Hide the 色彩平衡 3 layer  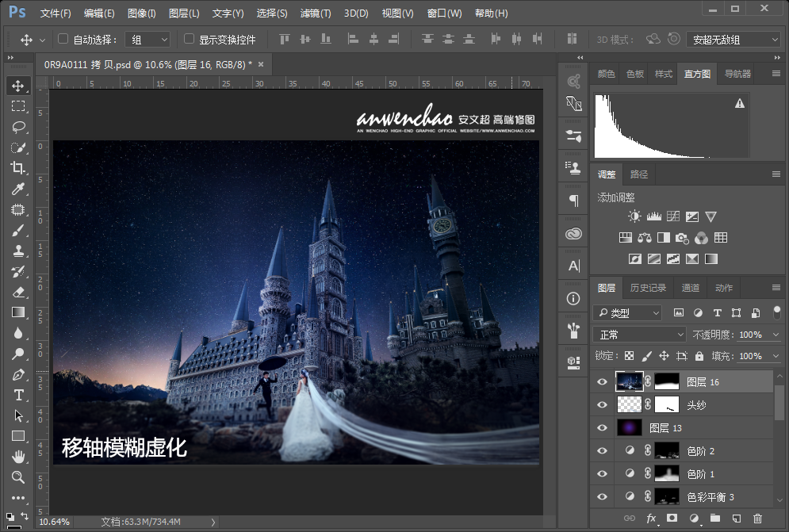602,497
